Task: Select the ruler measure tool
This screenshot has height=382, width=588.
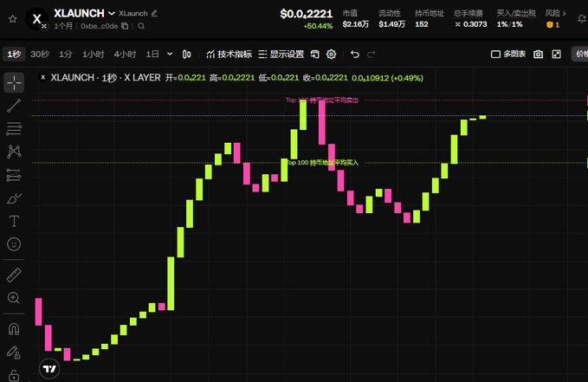Action: pyautogui.click(x=14, y=275)
